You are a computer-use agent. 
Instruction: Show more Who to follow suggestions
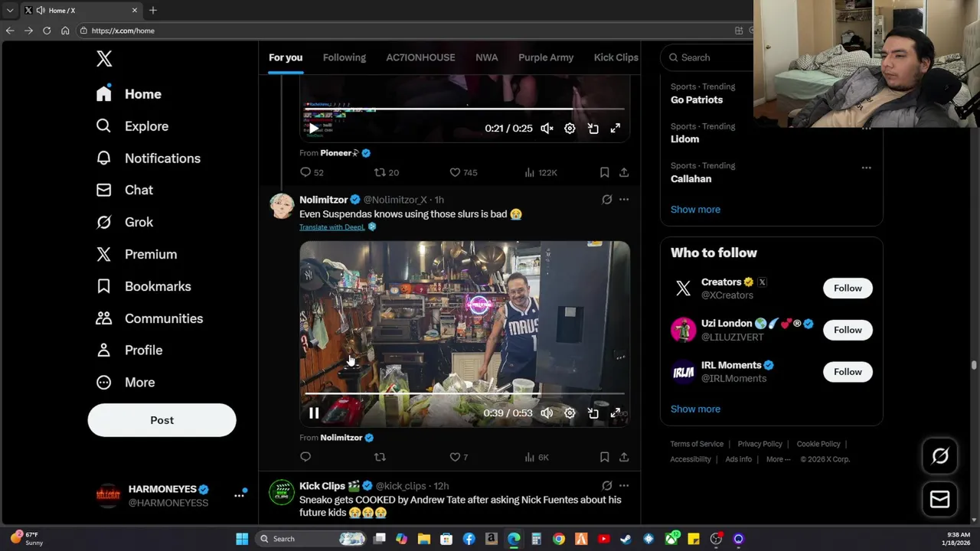pos(695,409)
